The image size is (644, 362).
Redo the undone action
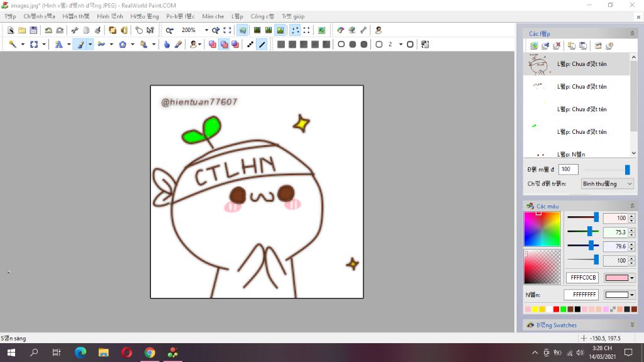[x=60, y=30]
